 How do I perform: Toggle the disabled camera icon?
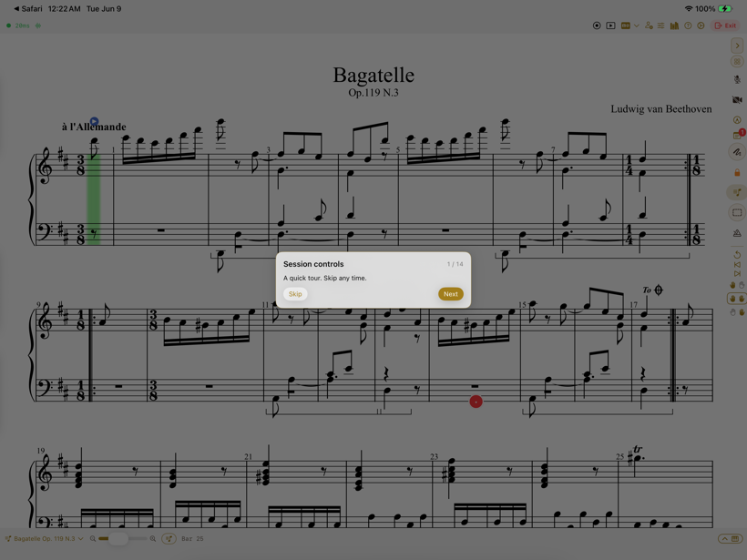(x=737, y=99)
